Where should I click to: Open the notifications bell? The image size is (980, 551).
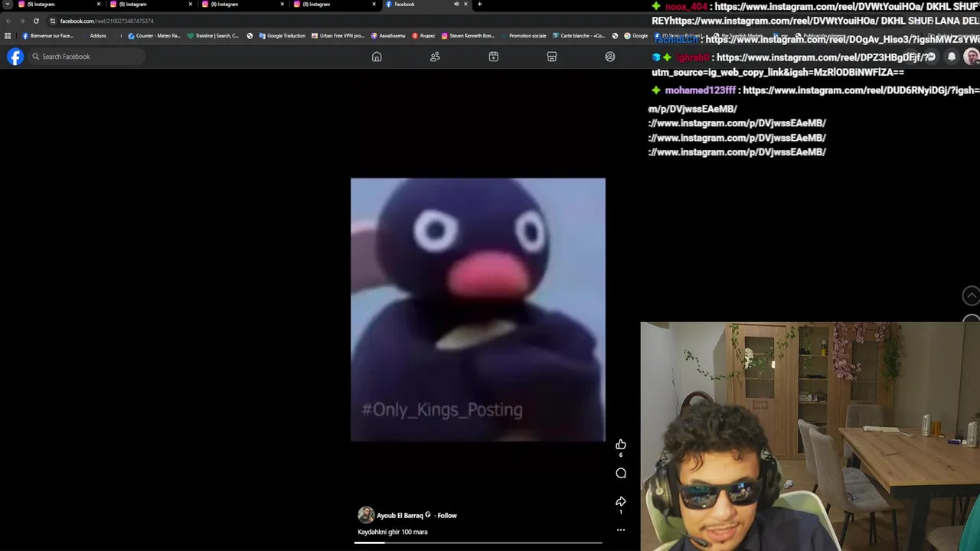click(x=952, y=57)
